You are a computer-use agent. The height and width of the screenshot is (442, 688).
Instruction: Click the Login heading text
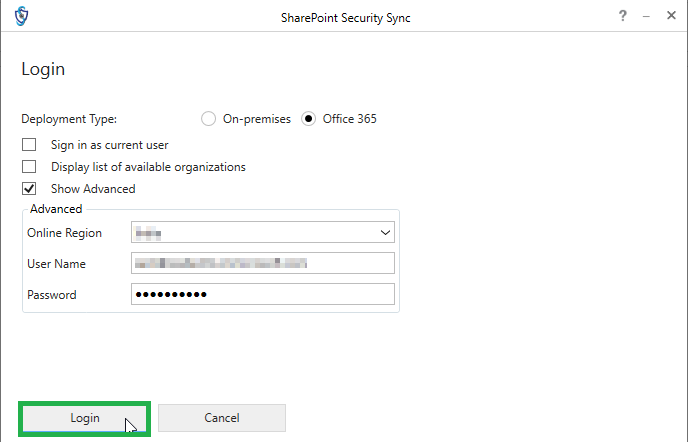point(43,69)
